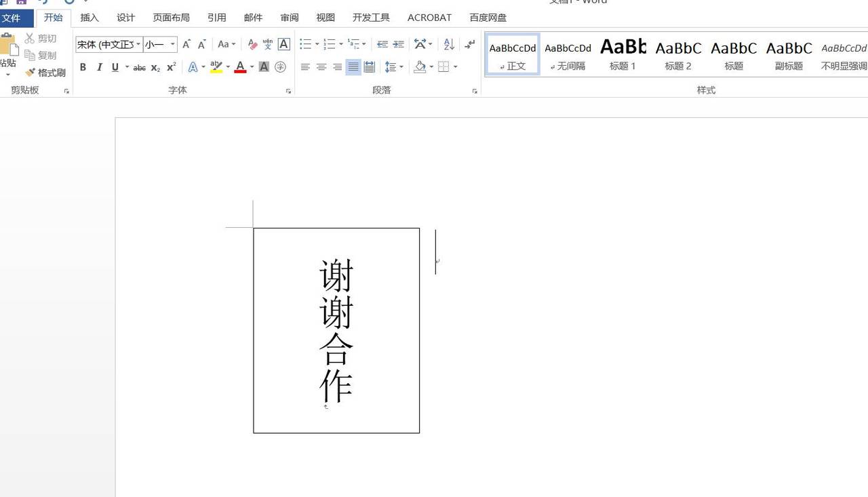This screenshot has width=868, height=497.
Task: Activate the Format Painter (格式刷)
Action: pyautogui.click(x=46, y=72)
